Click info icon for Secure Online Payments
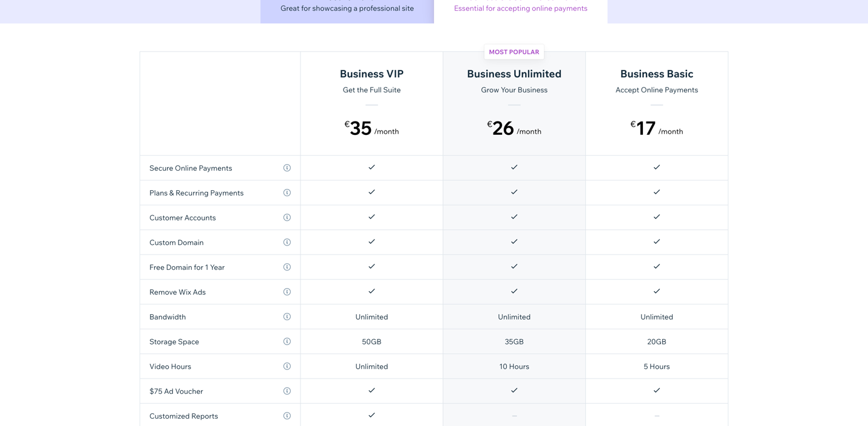 pyautogui.click(x=287, y=168)
